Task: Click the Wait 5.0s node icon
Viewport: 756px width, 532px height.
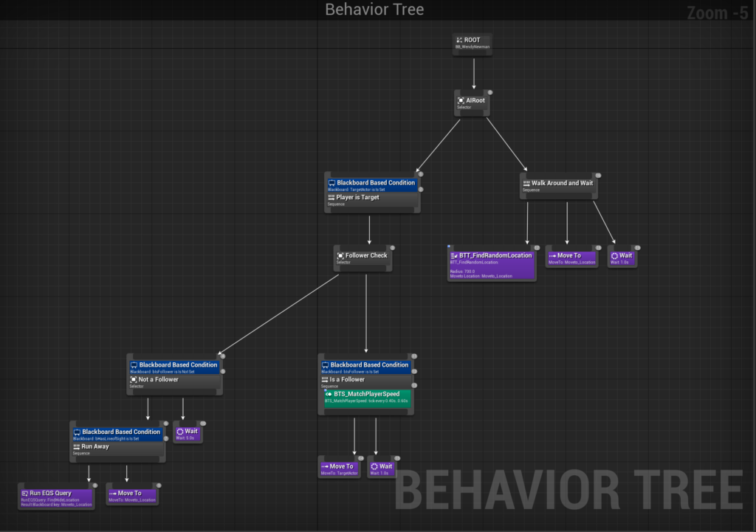Action: (179, 431)
